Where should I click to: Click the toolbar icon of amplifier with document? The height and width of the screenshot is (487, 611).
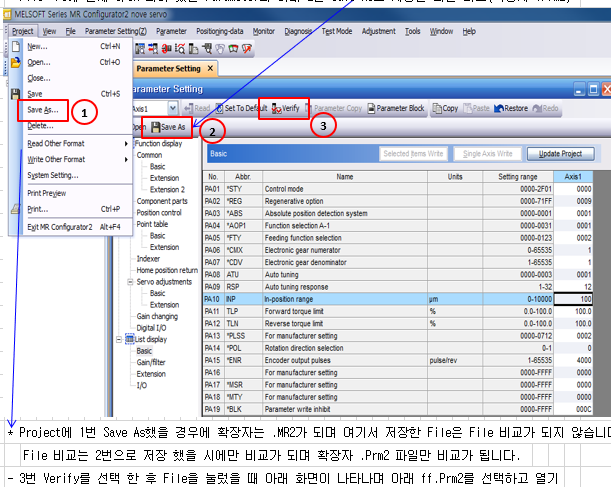click(193, 49)
